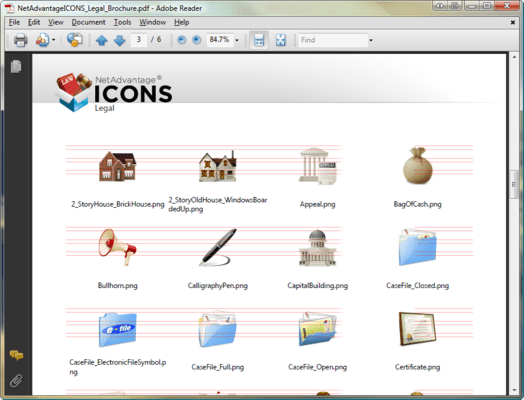Click the CaseFile_Closed.png file name
Image resolution: width=524 pixels, height=400 pixels.
417,286
